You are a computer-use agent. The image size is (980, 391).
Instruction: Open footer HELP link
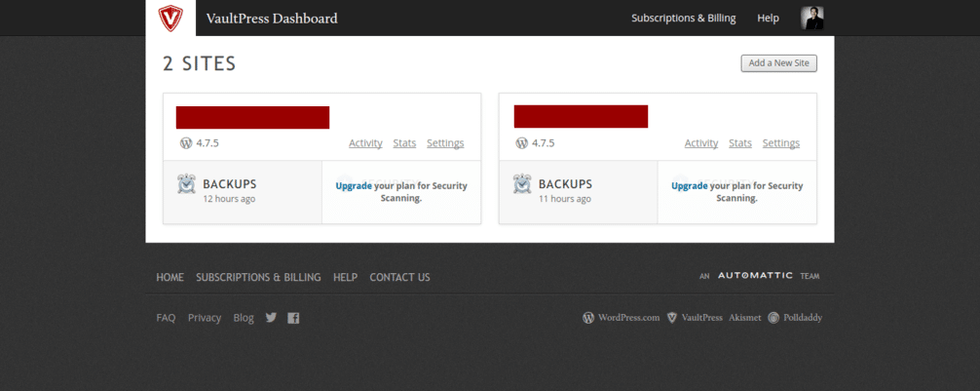coord(345,277)
